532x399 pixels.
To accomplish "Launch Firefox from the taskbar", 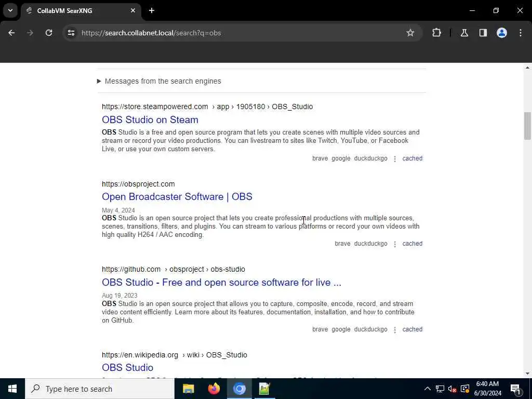I will tap(214, 389).
